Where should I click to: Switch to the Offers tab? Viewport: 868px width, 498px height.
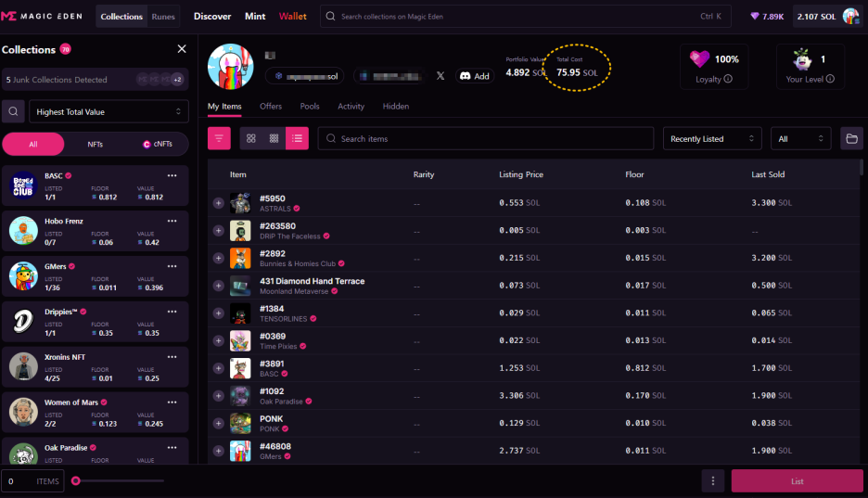pos(271,107)
